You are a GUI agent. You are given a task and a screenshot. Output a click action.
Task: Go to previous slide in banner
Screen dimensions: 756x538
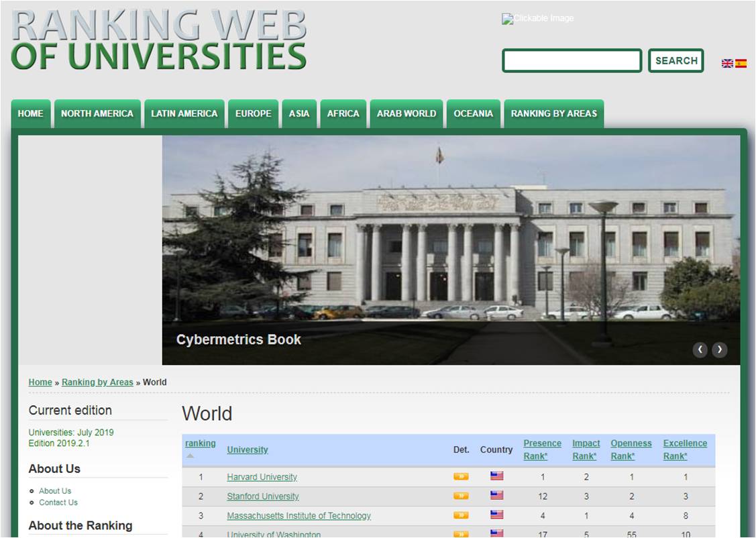700,349
